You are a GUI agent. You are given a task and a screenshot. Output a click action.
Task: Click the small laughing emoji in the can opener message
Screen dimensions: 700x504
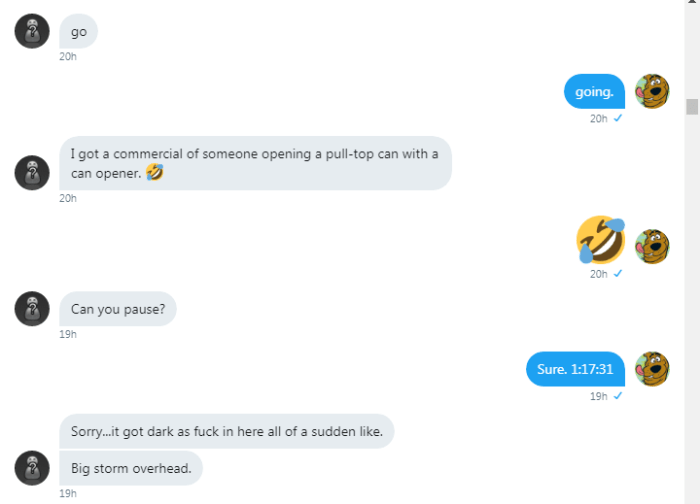(x=153, y=173)
